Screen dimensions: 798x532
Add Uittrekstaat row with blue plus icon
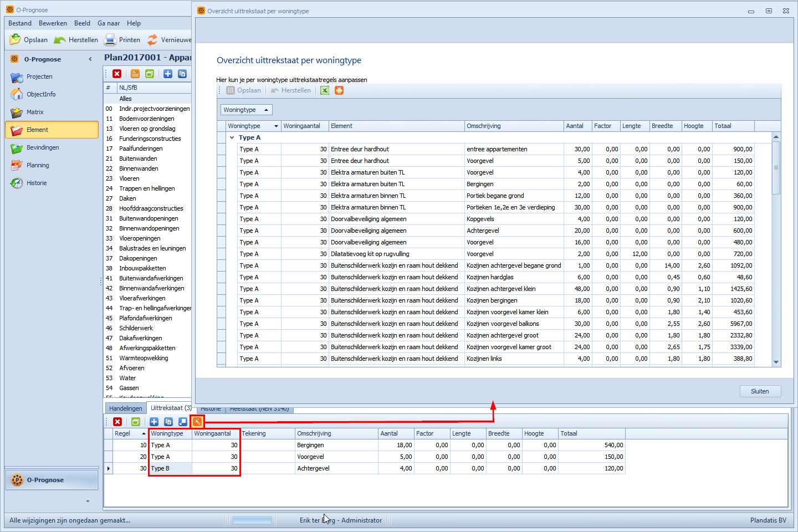pyautogui.click(x=154, y=422)
